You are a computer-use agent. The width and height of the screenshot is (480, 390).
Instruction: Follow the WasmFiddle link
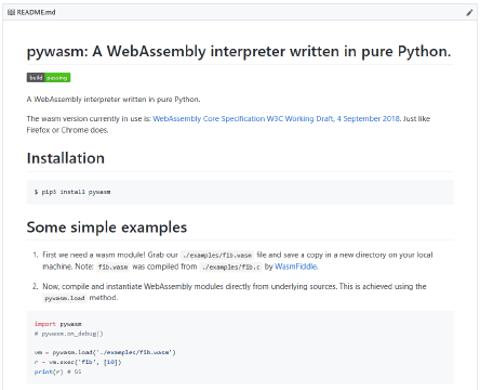[296, 266]
